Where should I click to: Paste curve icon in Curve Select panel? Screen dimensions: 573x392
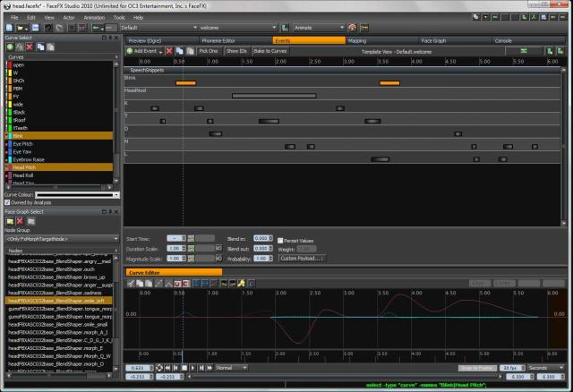click(50, 47)
